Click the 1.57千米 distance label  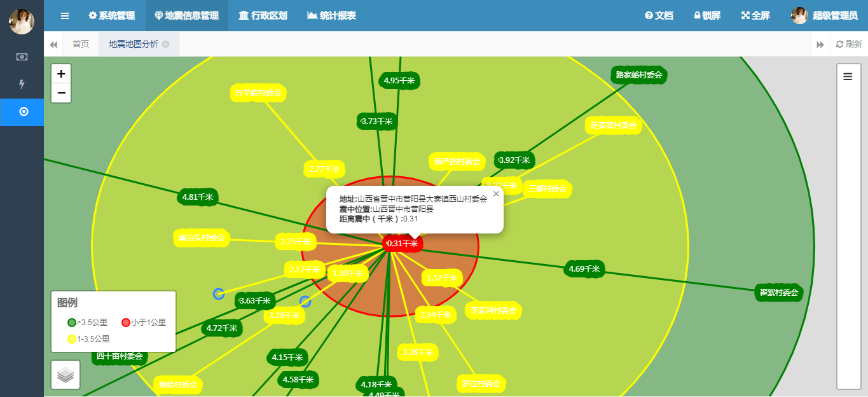point(443,277)
